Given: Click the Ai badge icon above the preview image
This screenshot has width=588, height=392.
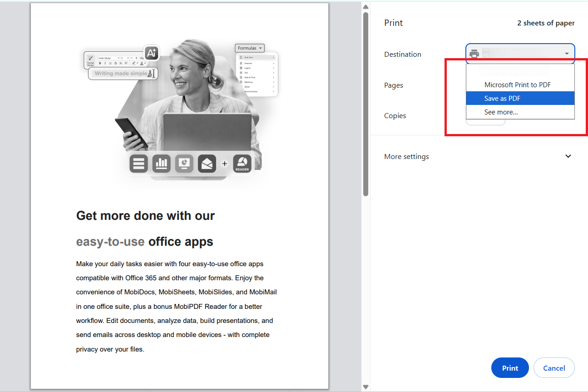Looking at the screenshot, I should tap(151, 53).
